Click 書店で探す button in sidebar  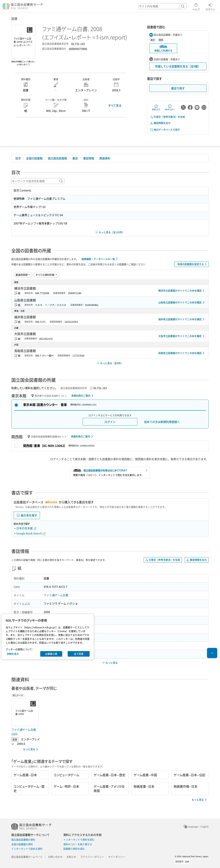(178, 88)
